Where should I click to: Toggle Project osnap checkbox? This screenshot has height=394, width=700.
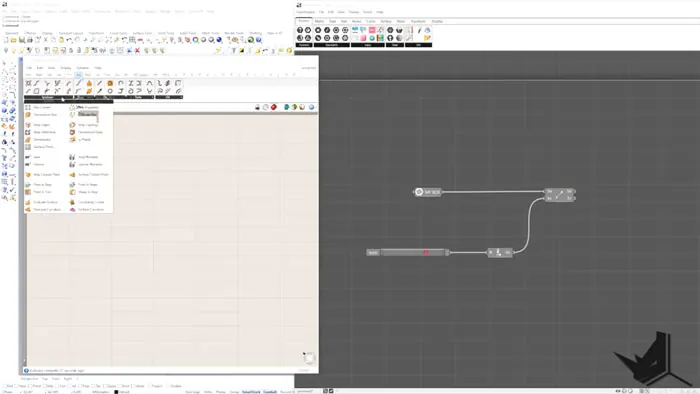(150, 386)
